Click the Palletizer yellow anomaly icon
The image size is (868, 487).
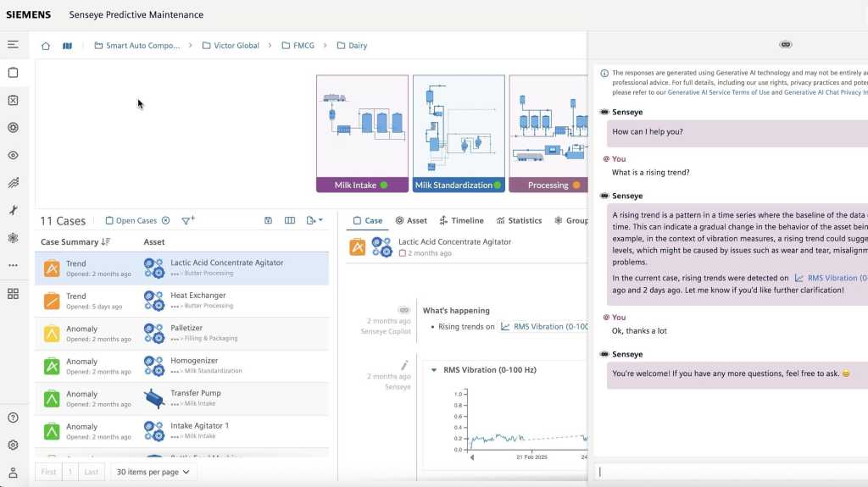pos(52,334)
